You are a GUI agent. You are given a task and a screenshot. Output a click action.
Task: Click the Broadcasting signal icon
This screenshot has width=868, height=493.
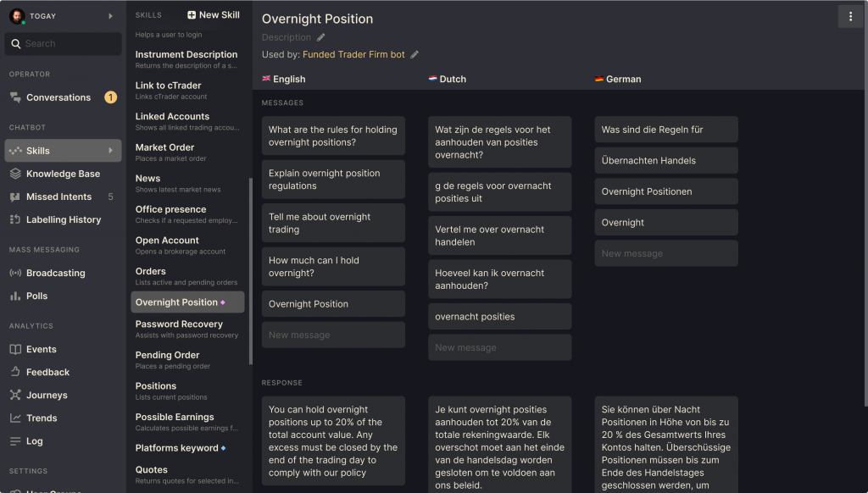pyautogui.click(x=15, y=274)
